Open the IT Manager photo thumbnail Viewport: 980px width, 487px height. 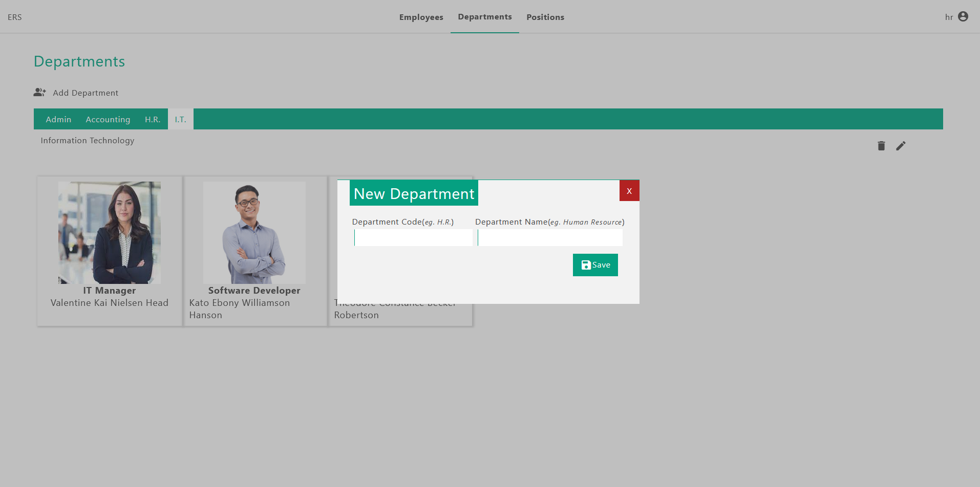pos(110,233)
